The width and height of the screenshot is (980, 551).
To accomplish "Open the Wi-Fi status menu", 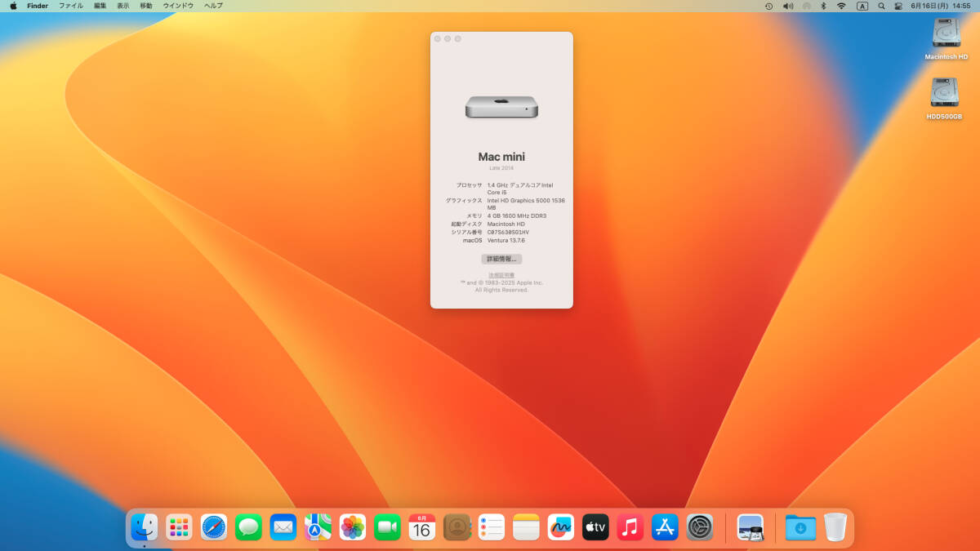I will point(841,6).
